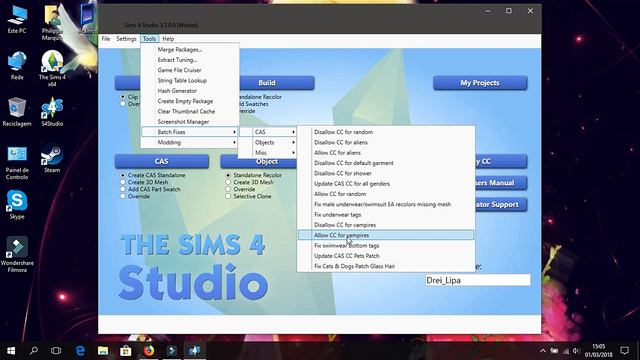
Task: Expand Objects batch fixes submenu
Action: coord(268,142)
